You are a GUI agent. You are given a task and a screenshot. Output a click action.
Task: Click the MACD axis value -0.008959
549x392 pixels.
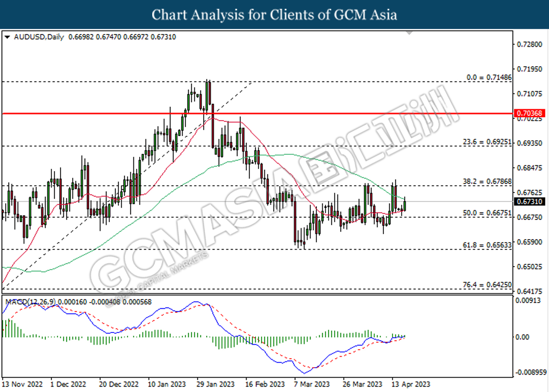(531, 372)
